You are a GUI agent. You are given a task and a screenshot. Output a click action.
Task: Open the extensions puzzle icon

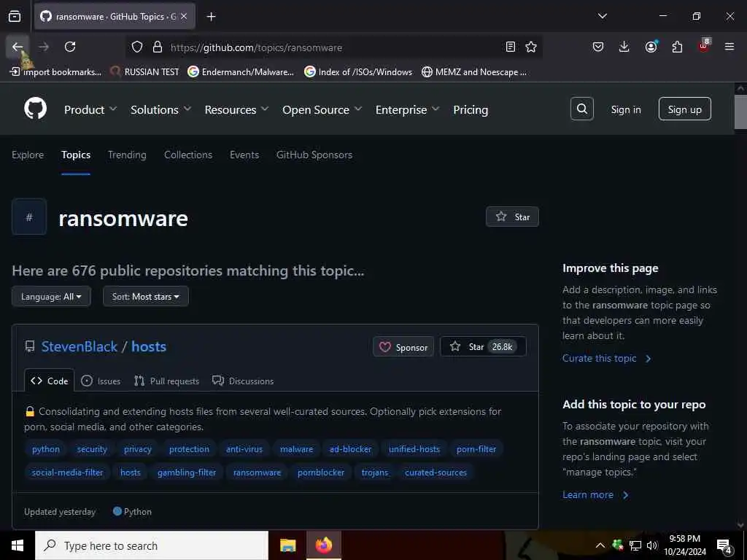677,47
